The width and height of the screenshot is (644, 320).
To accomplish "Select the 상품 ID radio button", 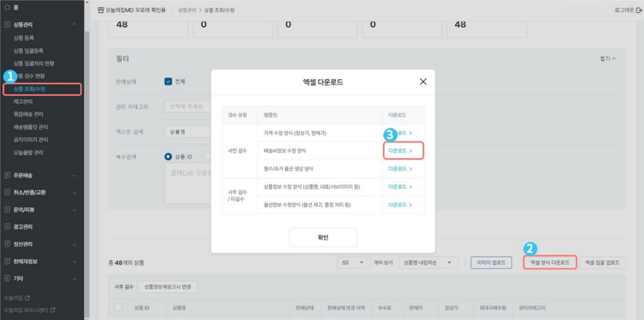I will 168,157.
